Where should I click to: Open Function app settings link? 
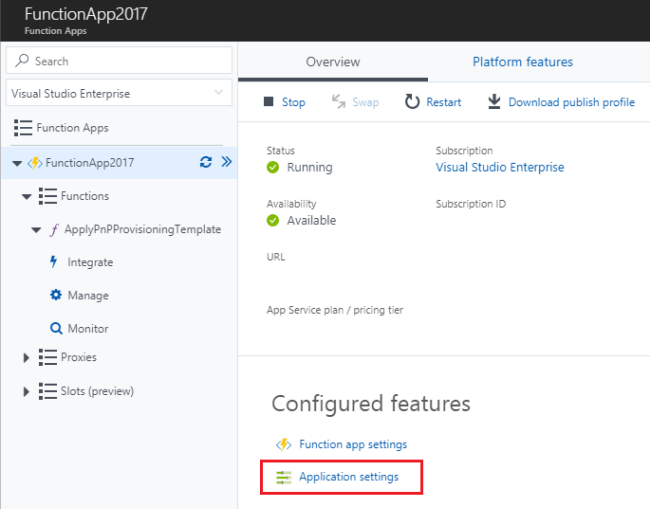[x=353, y=444]
